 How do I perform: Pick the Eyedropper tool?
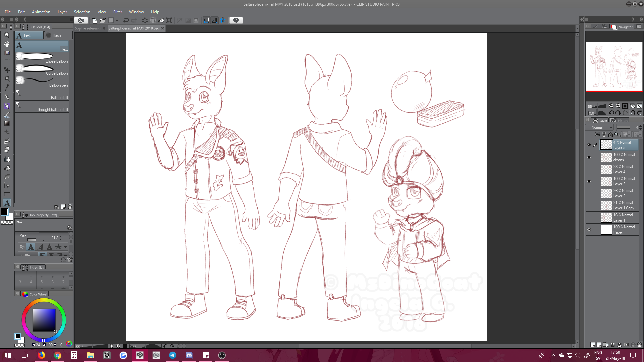7,87
